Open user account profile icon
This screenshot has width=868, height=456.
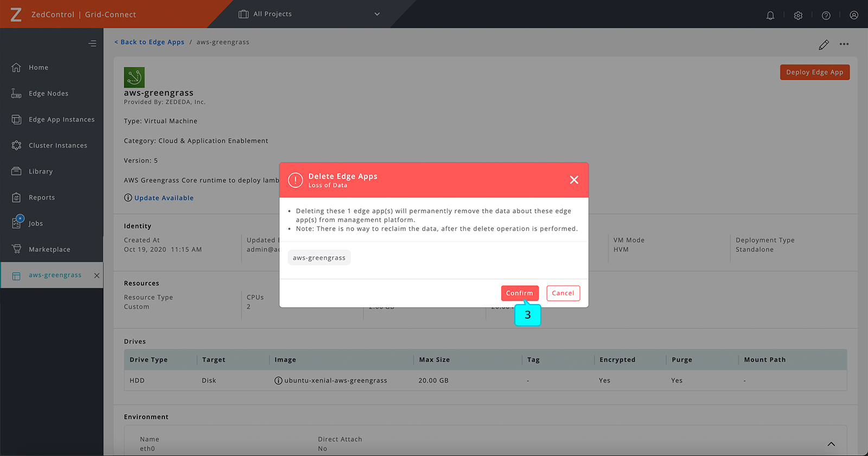point(854,15)
